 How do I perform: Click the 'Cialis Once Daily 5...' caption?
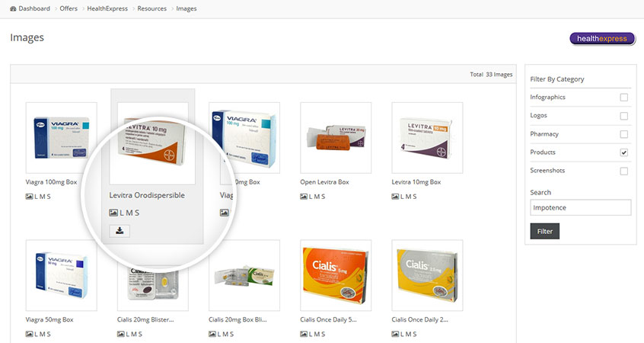click(328, 319)
